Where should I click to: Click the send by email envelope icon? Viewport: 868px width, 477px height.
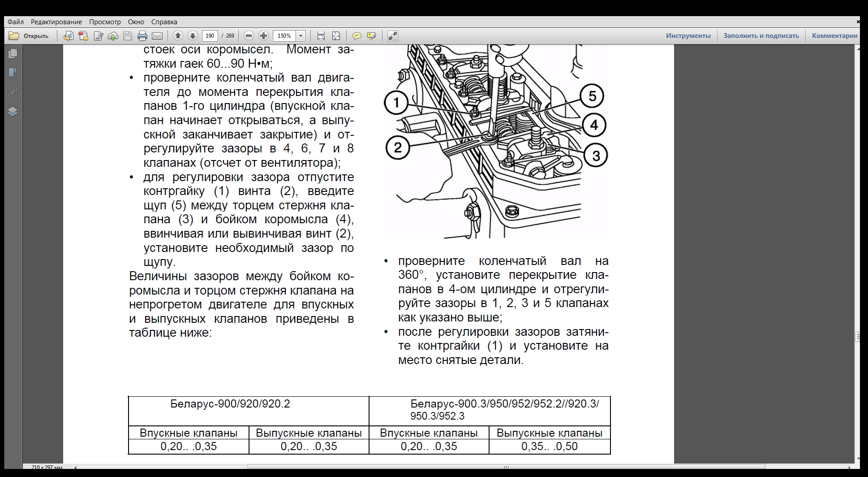157,36
